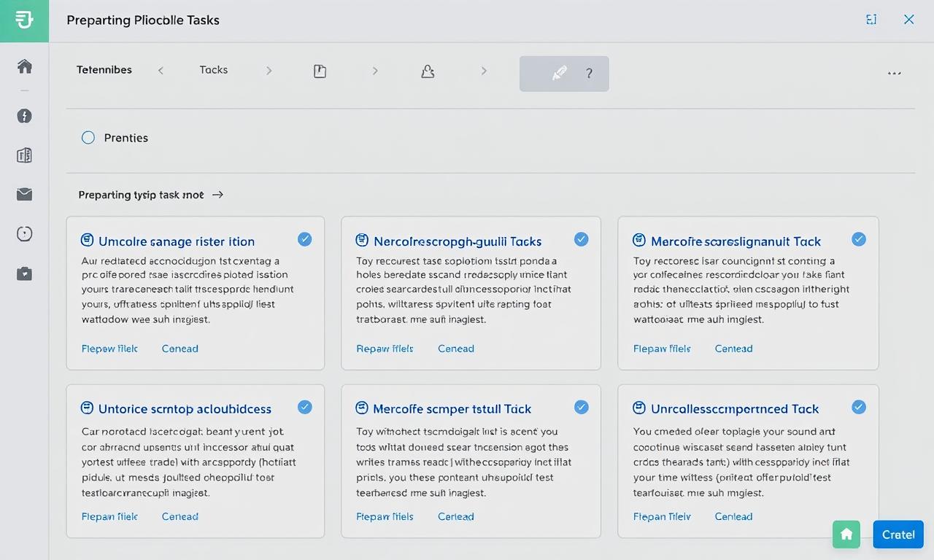This screenshot has height=560, width=934.
Task: Toggle checkmark on Uncolre sanage rister card
Action: pos(305,239)
